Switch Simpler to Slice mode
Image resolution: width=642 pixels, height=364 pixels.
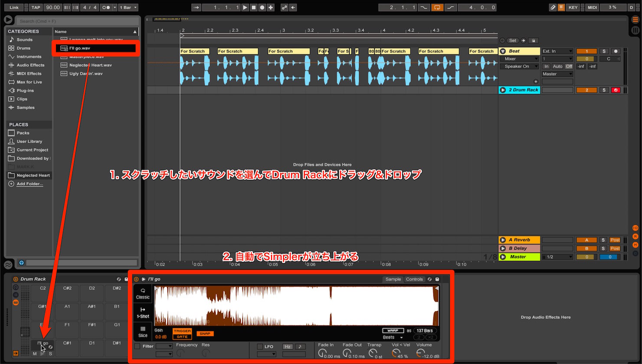point(143,331)
